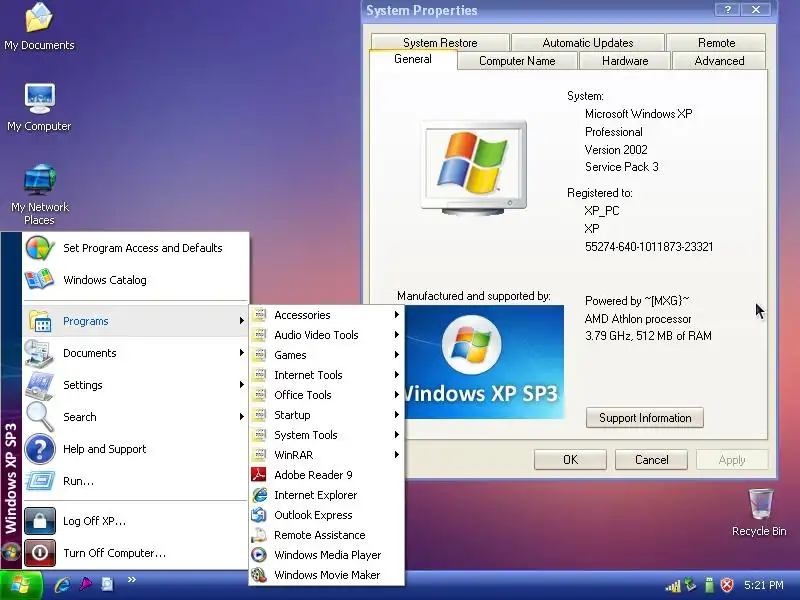Expand the Games submenu arrow
This screenshot has height=600, width=800.
[396, 355]
